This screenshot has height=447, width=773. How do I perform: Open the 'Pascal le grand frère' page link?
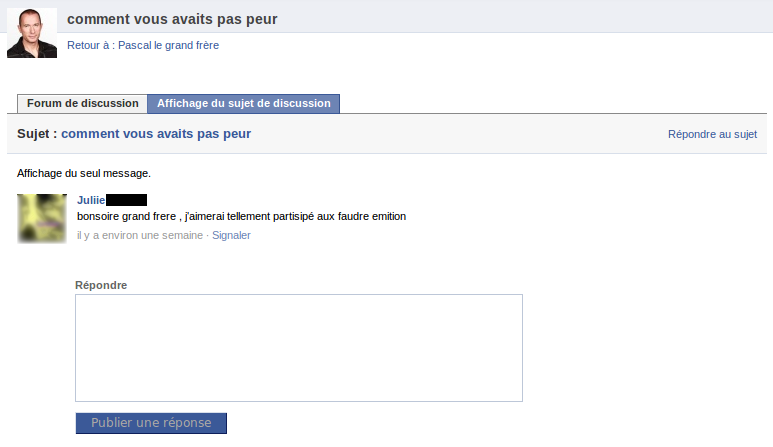pyautogui.click(x=168, y=45)
